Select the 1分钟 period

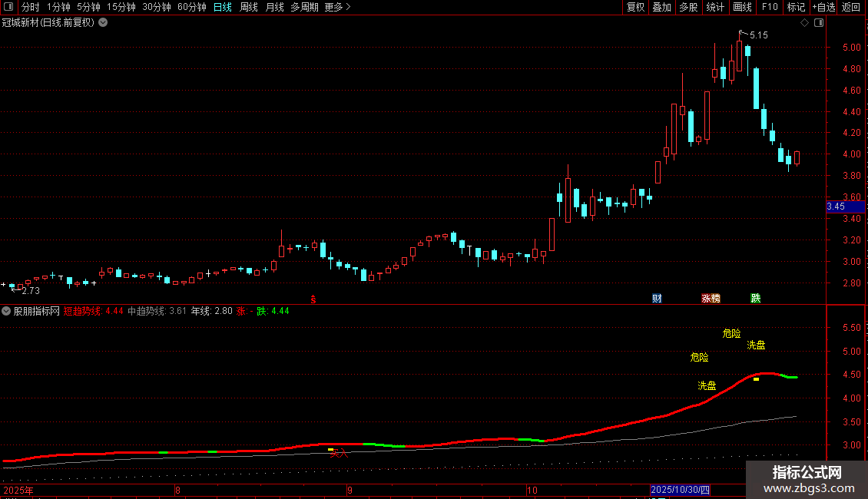[x=58, y=7]
